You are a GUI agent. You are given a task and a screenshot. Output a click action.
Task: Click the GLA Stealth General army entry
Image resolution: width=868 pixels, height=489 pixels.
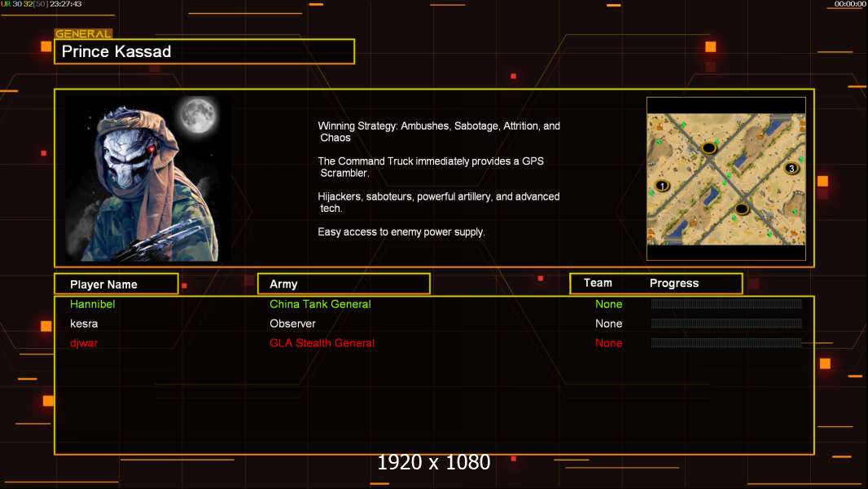[x=322, y=343]
